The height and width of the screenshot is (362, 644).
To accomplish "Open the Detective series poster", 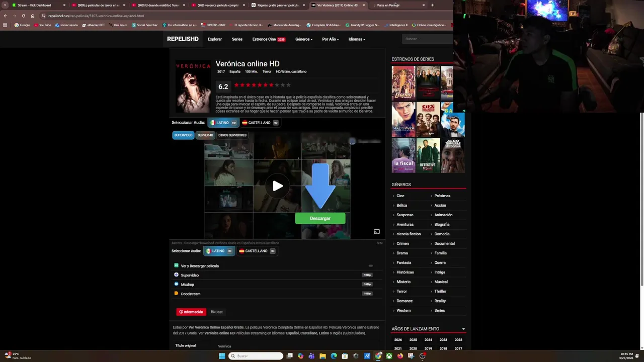I will click(428, 155).
